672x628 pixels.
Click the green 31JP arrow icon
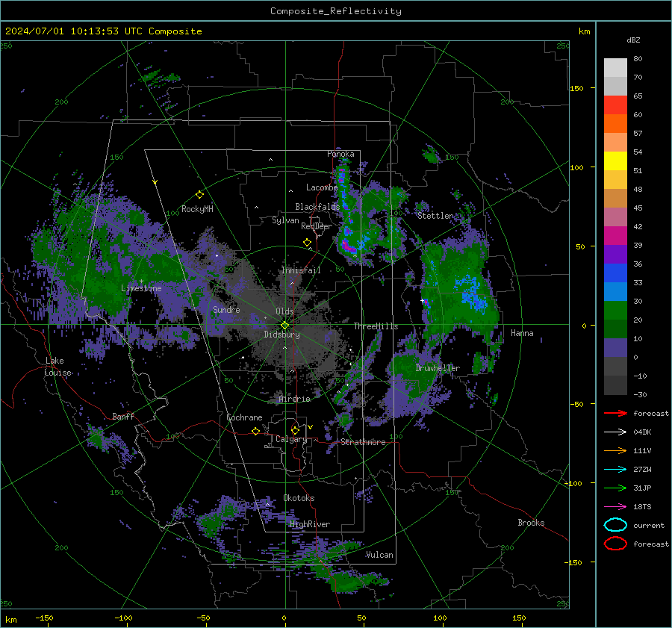615,488
